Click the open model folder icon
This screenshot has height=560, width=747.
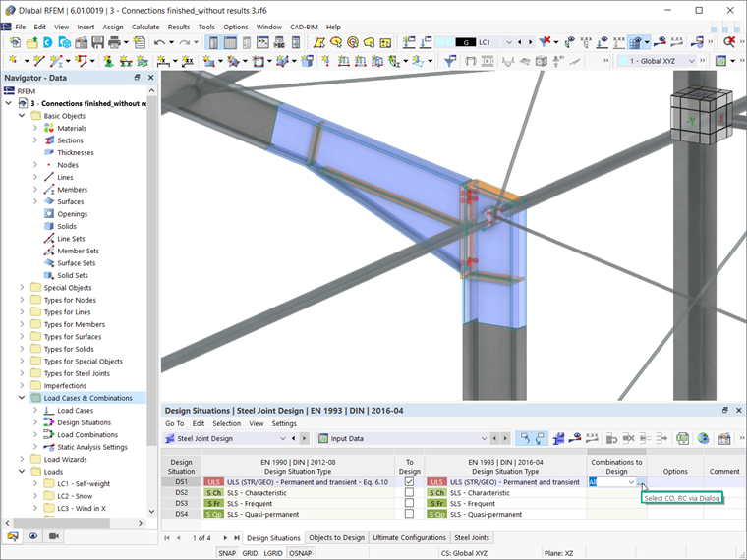(x=31, y=43)
